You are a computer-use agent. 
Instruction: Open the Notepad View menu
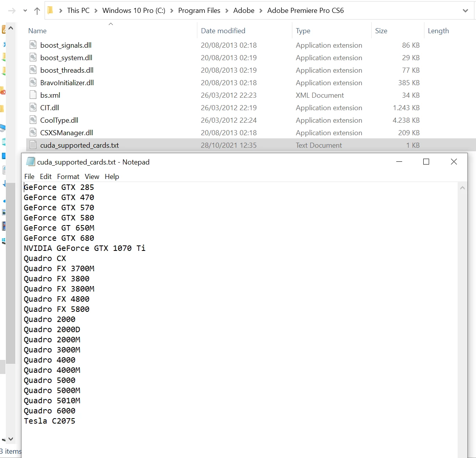click(x=92, y=177)
